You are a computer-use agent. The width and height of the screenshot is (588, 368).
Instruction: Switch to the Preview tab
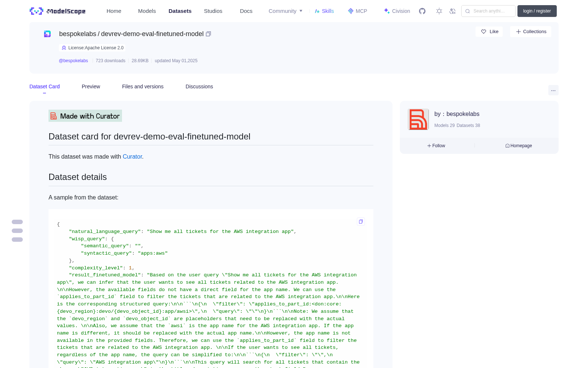(x=91, y=86)
